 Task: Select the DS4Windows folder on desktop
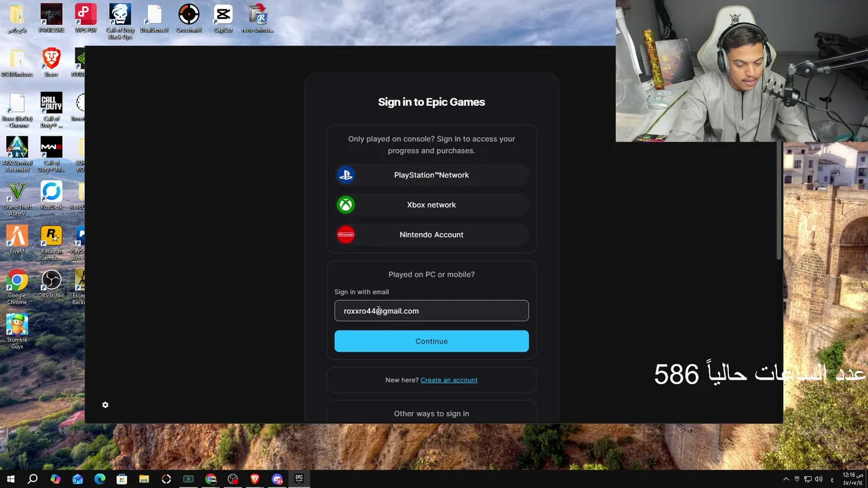(x=17, y=63)
